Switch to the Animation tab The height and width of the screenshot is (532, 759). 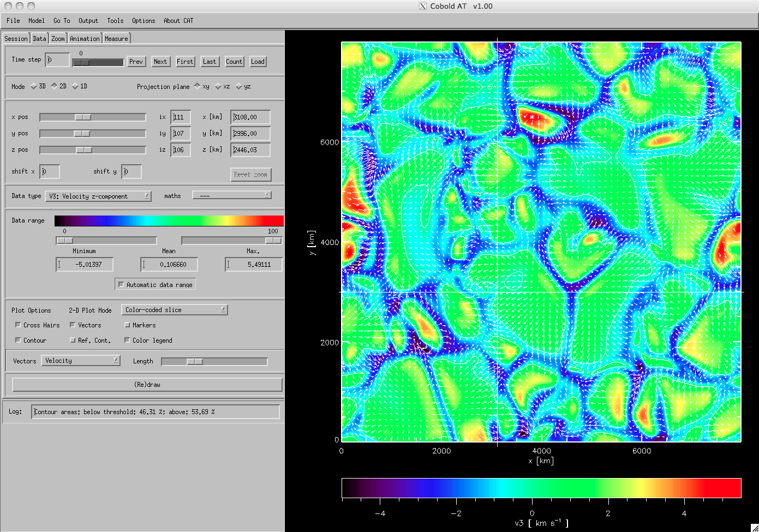tap(85, 38)
